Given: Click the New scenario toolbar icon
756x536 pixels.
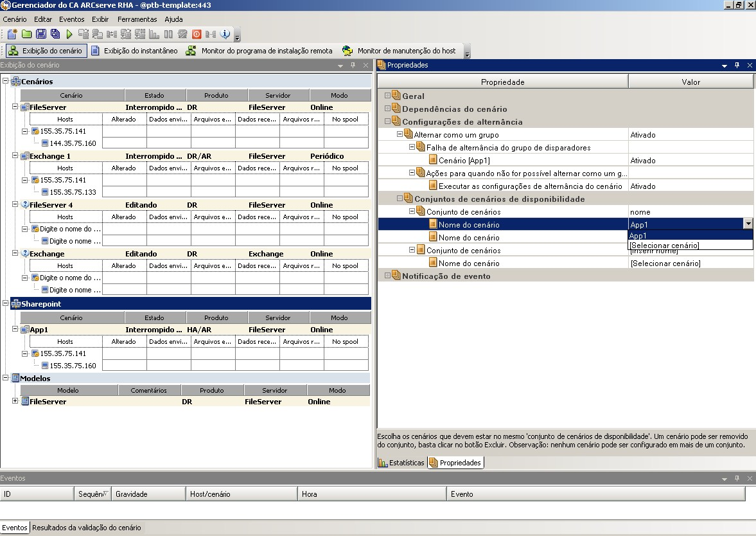Looking at the screenshot, I should [12, 34].
